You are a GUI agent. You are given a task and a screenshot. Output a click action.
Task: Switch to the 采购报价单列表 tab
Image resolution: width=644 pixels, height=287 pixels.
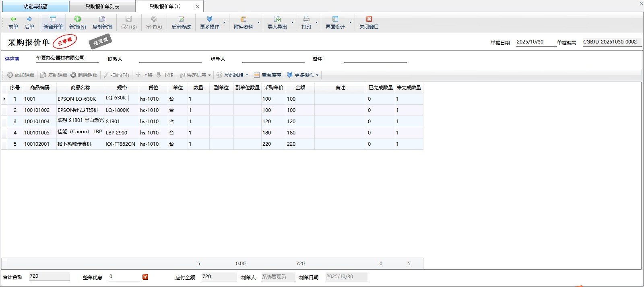click(x=102, y=6)
